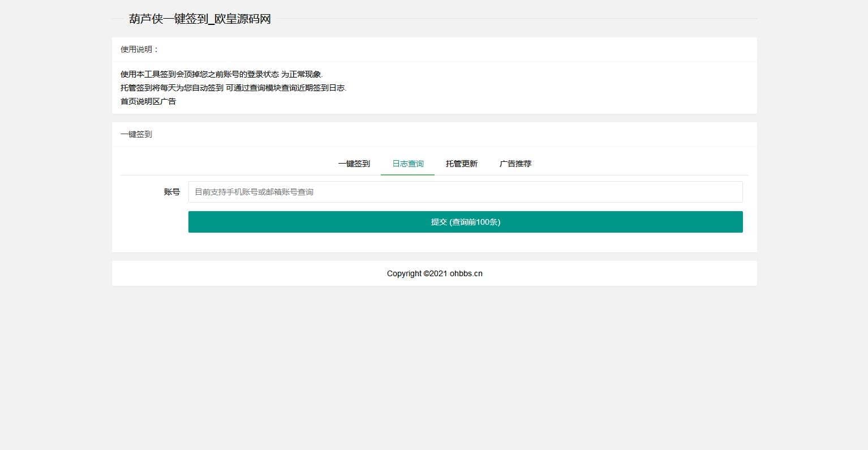Click the 账号 field label

(171, 192)
